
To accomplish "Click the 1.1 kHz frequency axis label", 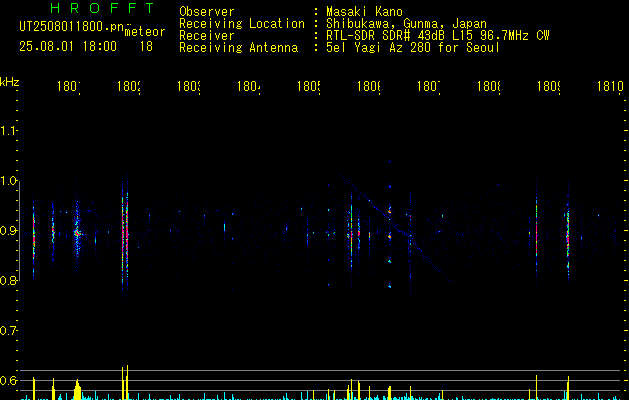I will [9, 131].
